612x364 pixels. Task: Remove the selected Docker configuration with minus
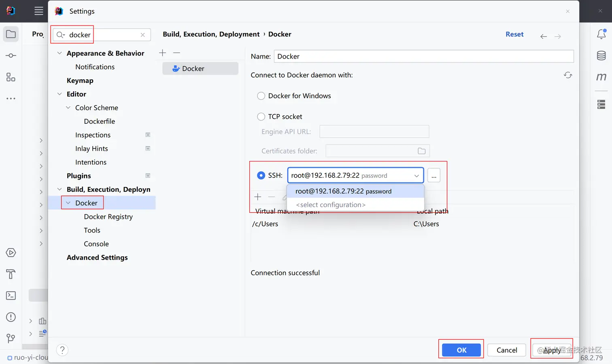point(176,53)
